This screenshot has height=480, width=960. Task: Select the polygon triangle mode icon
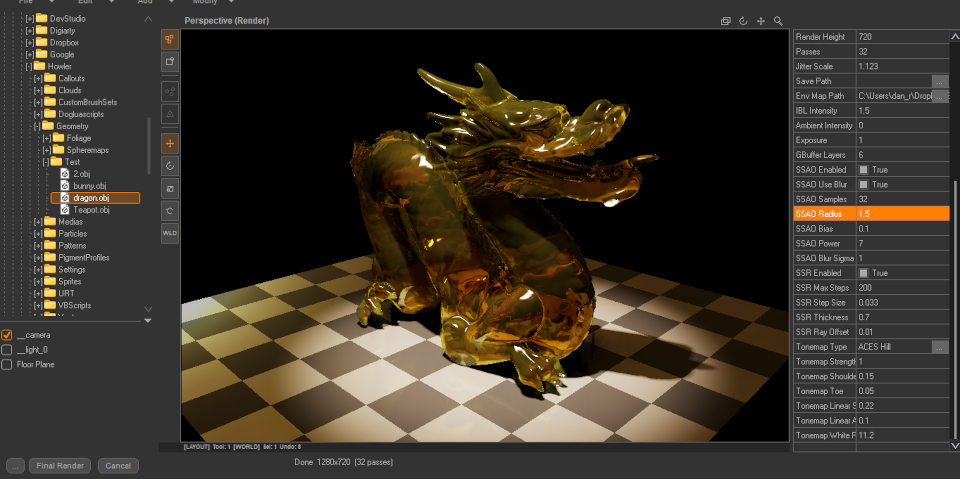[x=170, y=114]
